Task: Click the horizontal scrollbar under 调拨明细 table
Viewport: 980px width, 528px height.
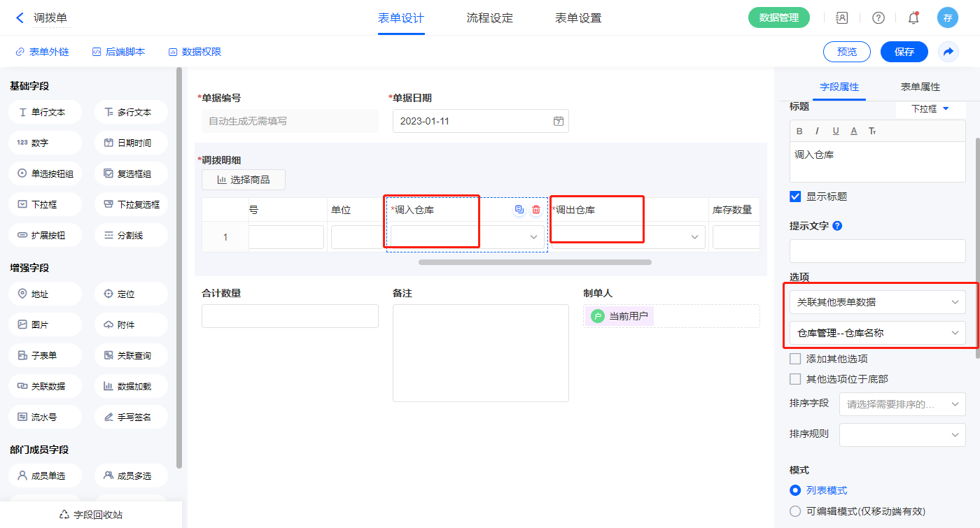Action: tap(535, 262)
